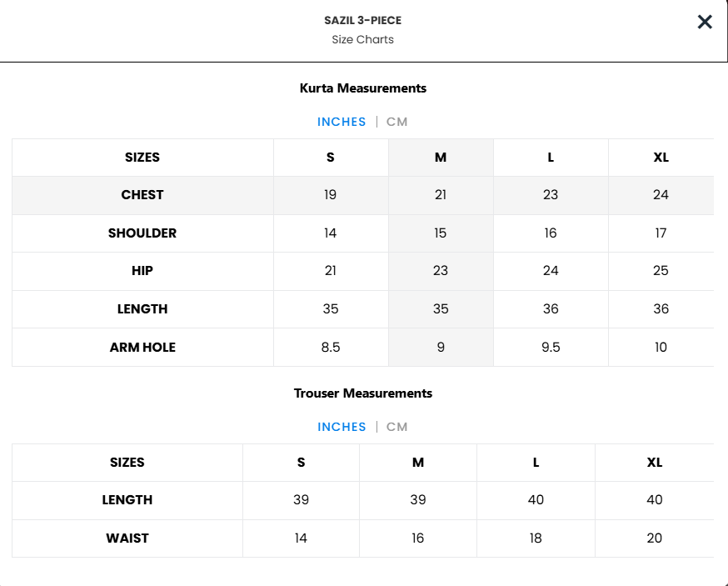
Task: Close the Sazil 3-Piece size chart
Action: pos(705,22)
